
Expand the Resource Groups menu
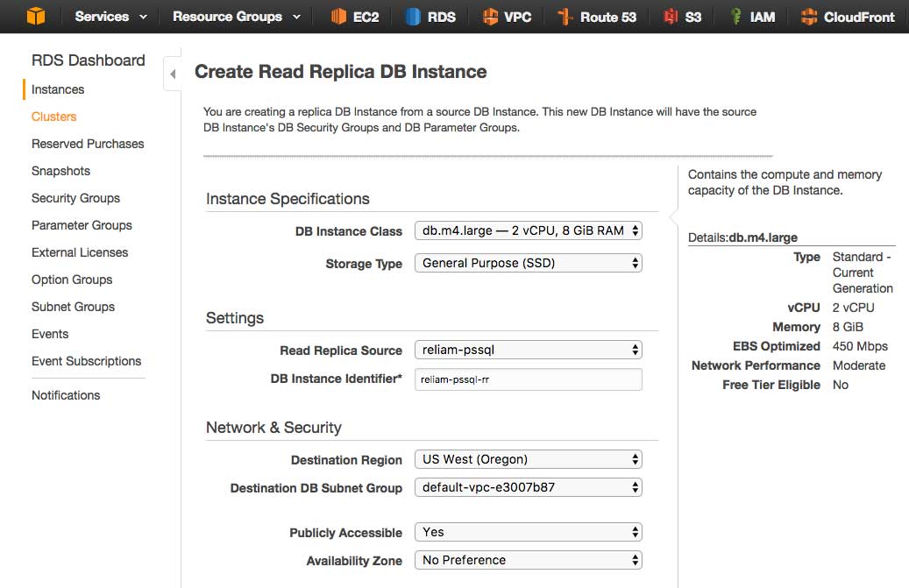click(236, 17)
